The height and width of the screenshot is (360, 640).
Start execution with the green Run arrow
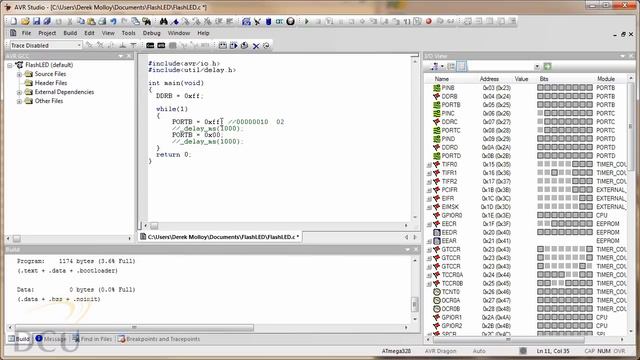click(x=307, y=21)
